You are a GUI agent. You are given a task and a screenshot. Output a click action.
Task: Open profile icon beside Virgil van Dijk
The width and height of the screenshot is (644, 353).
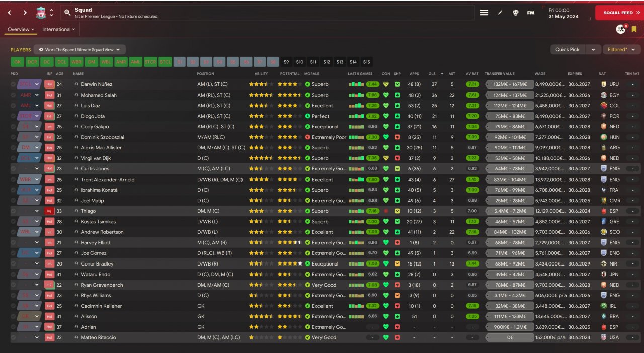(77, 158)
